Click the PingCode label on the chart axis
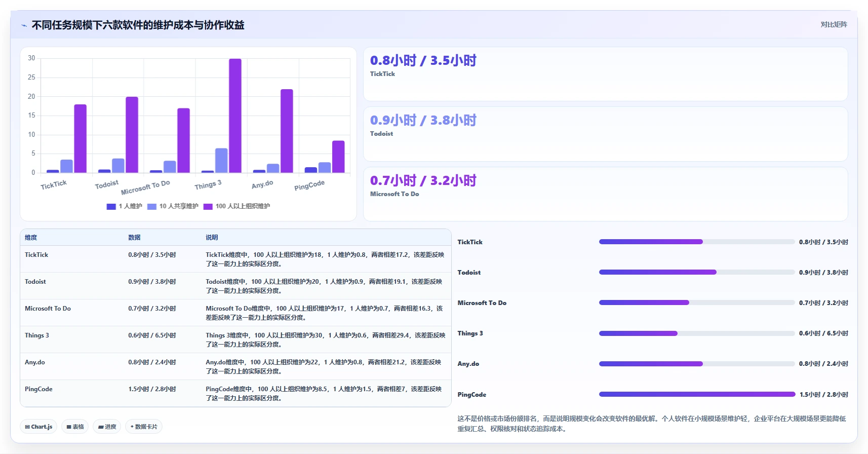Viewport: 868px width, 454px height. (309, 185)
